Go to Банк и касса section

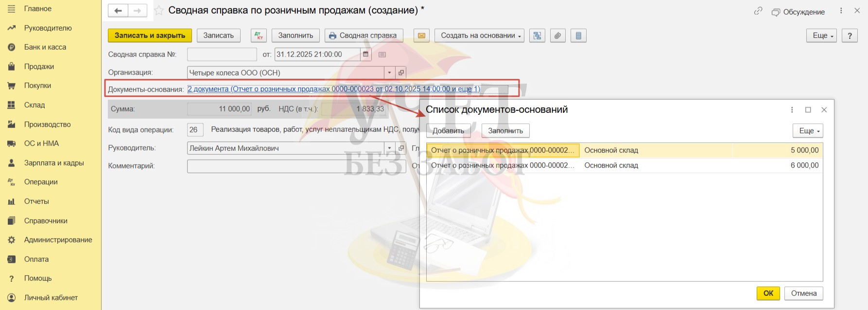(x=45, y=47)
